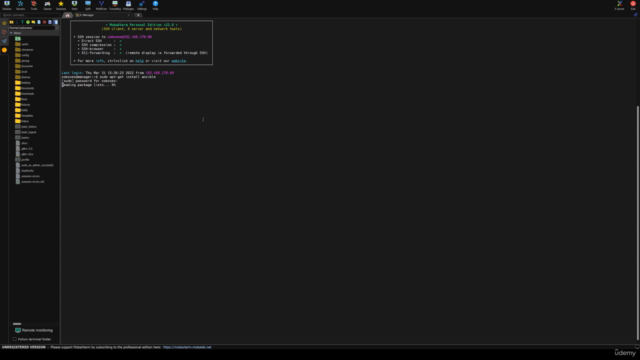Select the Documents folder
This screenshot has width=640, height=360.
24,88
